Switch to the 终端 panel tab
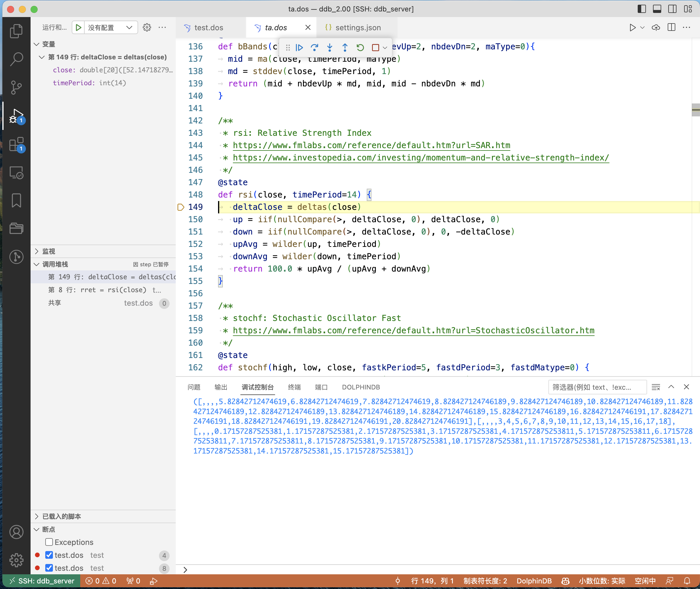The width and height of the screenshot is (700, 589). pyautogui.click(x=294, y=387)
